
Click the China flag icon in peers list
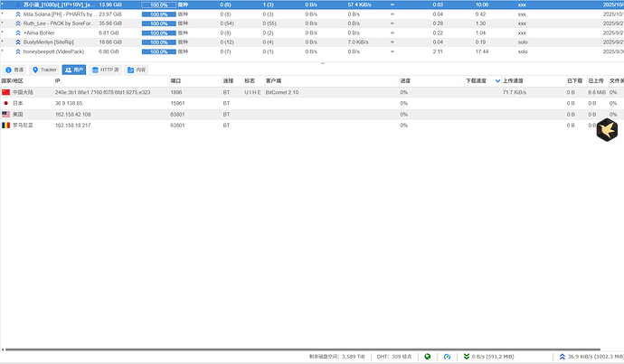point(6,92)
